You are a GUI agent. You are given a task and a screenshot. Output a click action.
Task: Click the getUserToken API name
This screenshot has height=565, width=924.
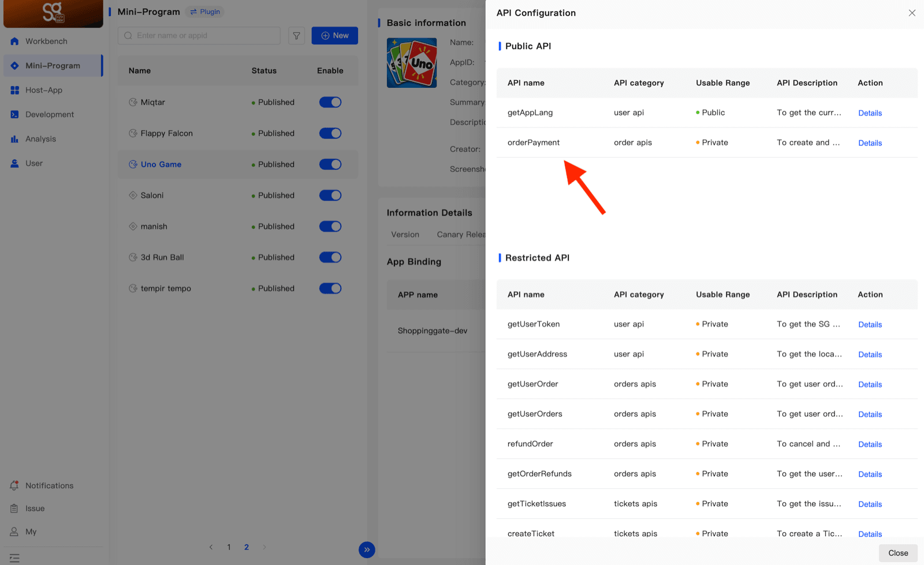click(x=534, y=324)
